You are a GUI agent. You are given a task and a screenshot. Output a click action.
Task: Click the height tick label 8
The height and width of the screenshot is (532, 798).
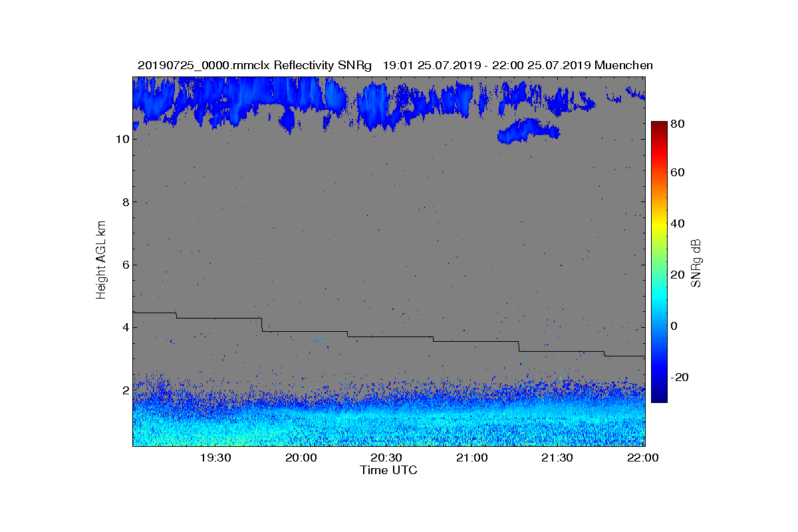125,201
